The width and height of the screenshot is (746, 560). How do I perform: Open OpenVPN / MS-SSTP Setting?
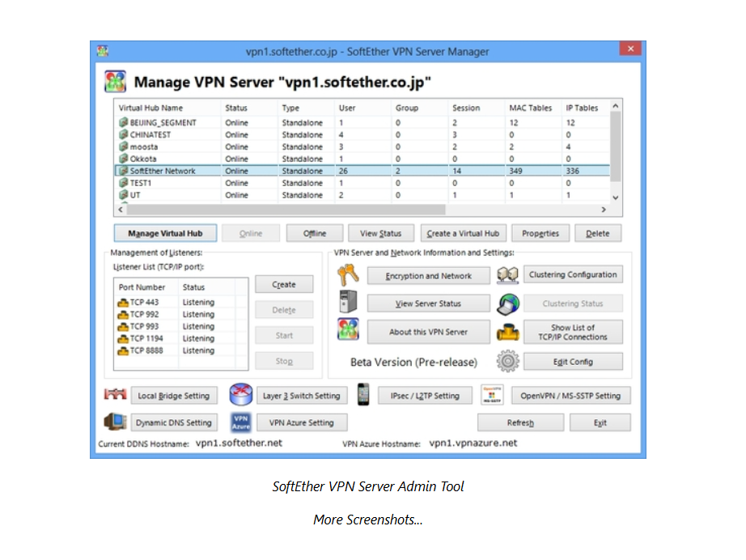[570, 396]
